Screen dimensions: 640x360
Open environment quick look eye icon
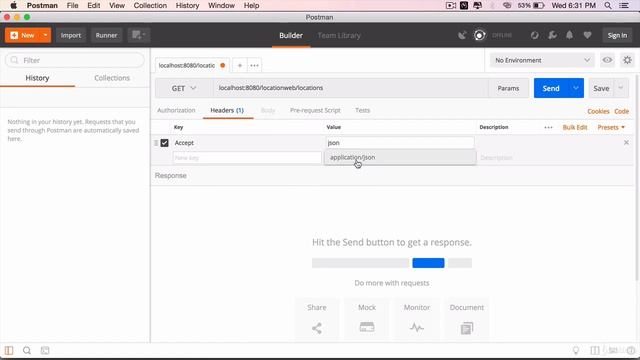[x=607, y=60]
